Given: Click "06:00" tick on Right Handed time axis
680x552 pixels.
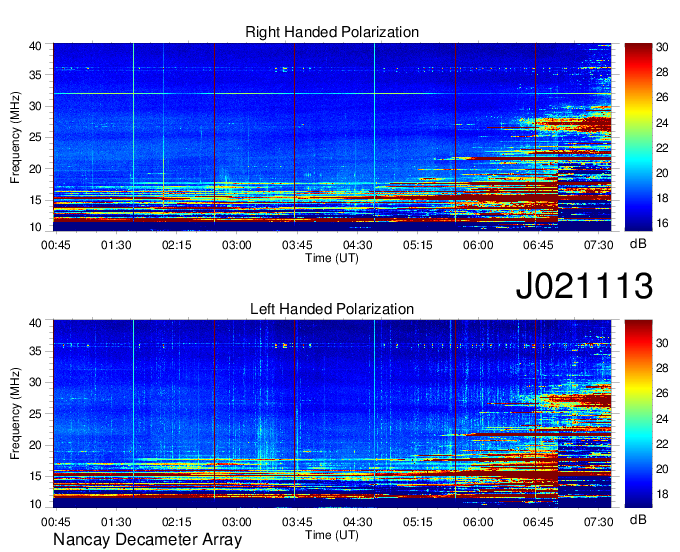Looking at the screenshot, I should (x=478, y=245).
